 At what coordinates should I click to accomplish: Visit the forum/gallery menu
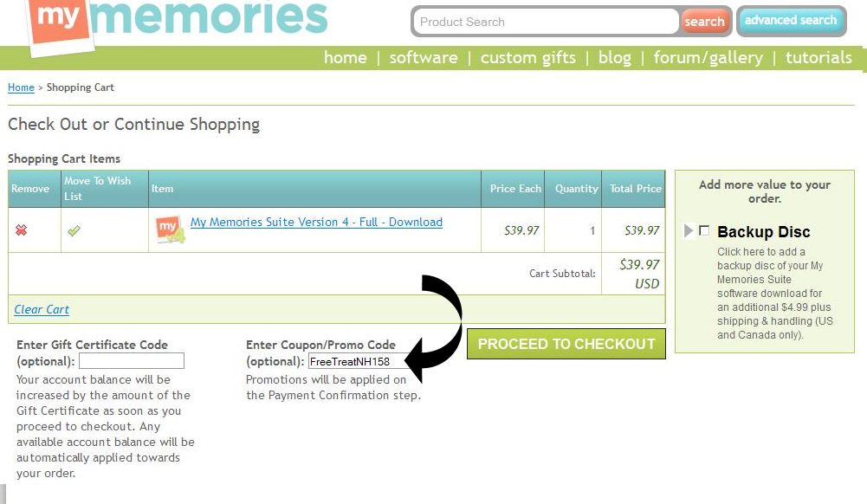[x=708, y=58]
